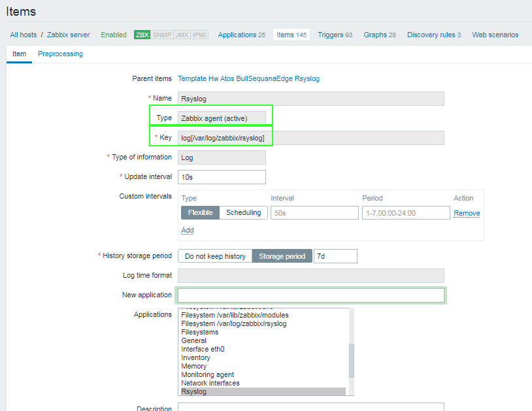Open the Zabbix server host link
The width and height of the screenshot is (532, 411).
click(x=68, y=35)
